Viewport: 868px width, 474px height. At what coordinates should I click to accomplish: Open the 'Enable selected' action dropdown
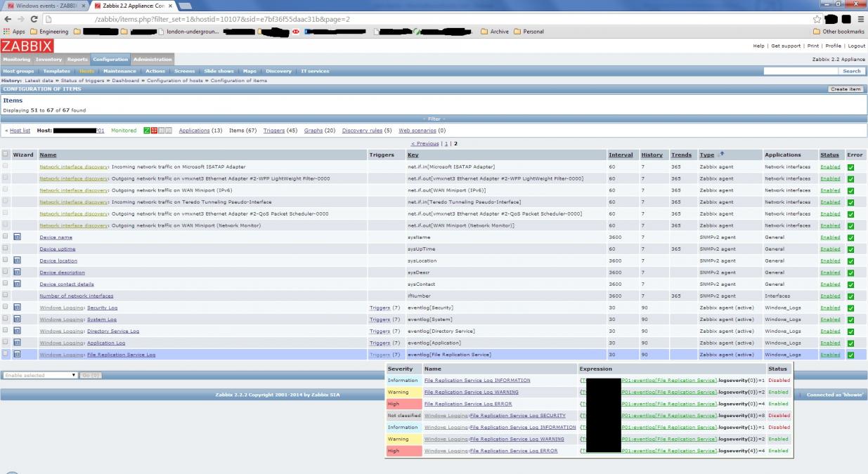40,375
